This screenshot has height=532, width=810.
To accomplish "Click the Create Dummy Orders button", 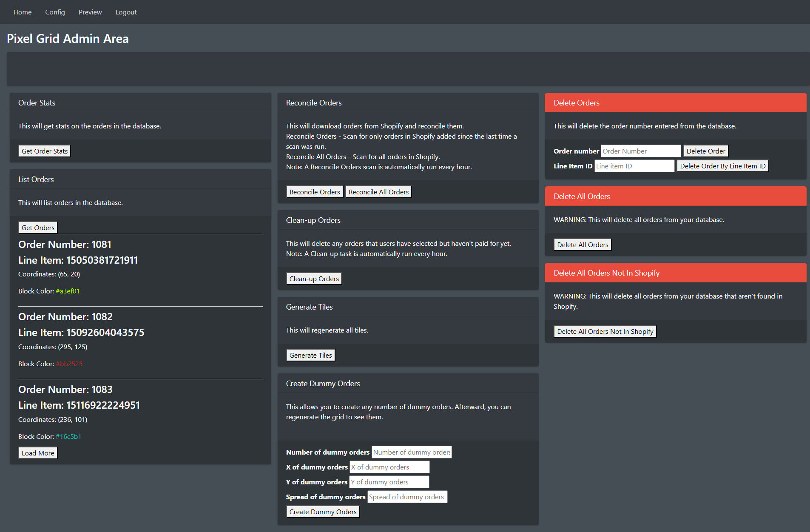I will tap(323, 512).
